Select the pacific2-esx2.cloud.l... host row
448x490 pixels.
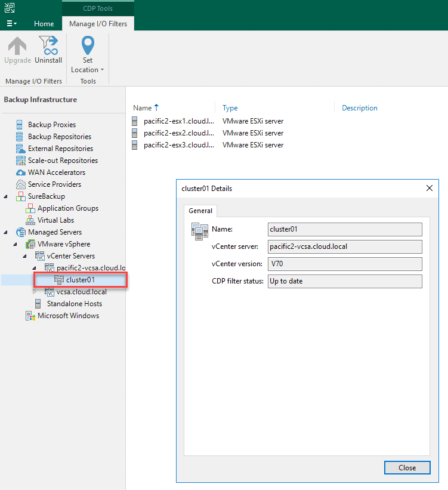point(208,133)
